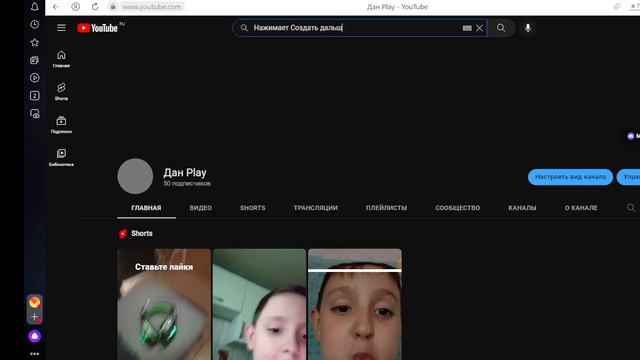Open the СООБЩЕСТВО tab

coord(458,208)
